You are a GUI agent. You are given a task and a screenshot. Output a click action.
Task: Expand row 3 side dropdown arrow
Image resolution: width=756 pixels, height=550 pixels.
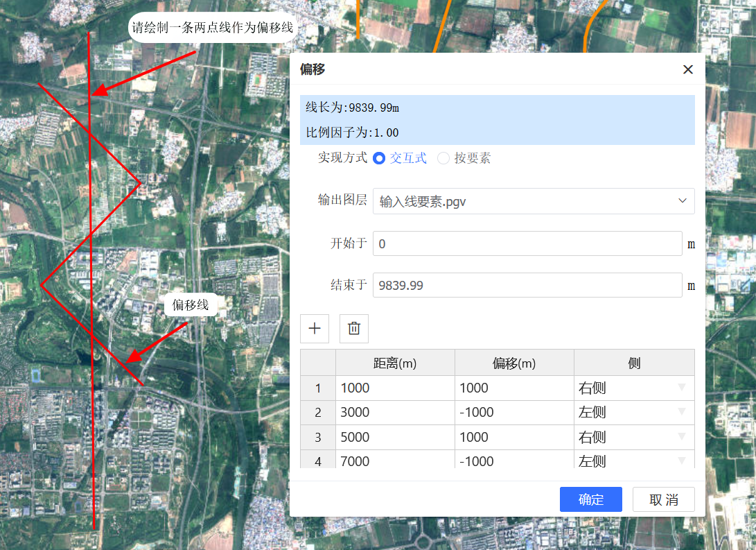(x=681, y=437)
